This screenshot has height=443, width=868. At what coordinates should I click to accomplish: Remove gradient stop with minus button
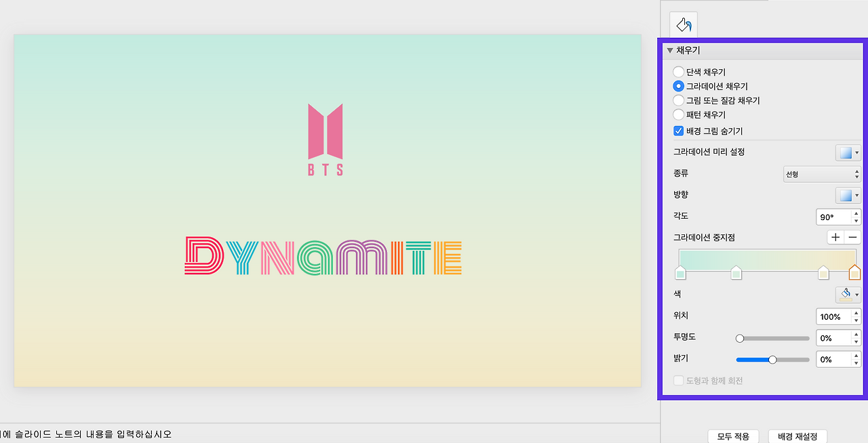pyautogui.click(x=853, y=237)
